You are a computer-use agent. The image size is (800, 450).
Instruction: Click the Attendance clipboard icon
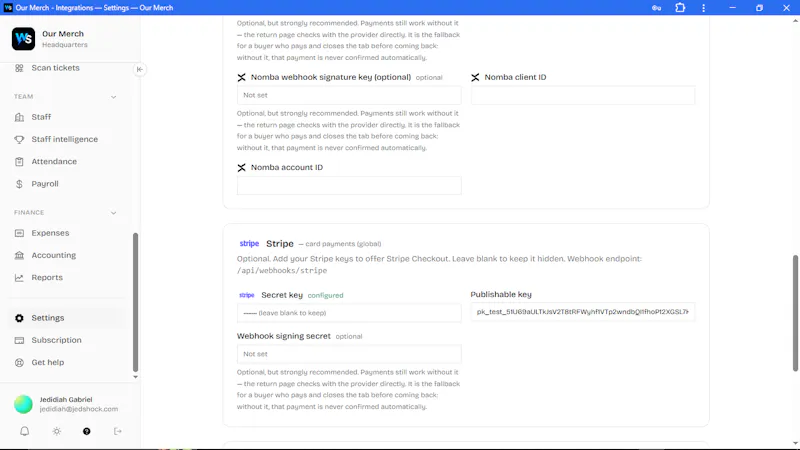coord(19,162)
